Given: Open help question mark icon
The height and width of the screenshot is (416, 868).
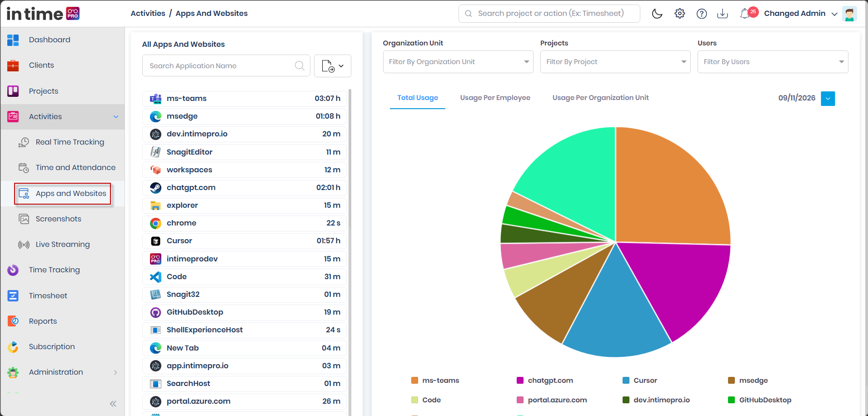Looking at the screenshot, I should pos(702,14).
